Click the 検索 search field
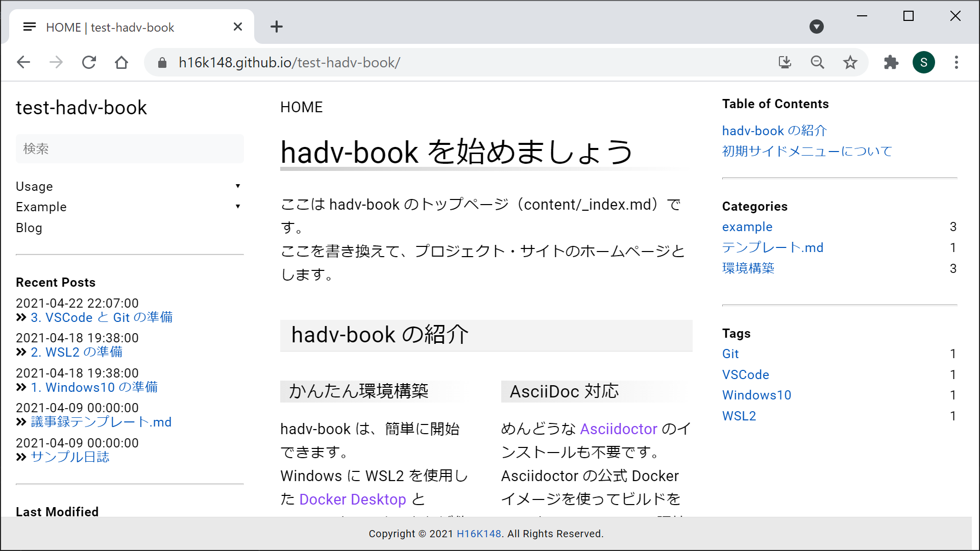Image resolution: width=980 pixels, height=551 pixels. pyautogui.click(x=130, y=149)
